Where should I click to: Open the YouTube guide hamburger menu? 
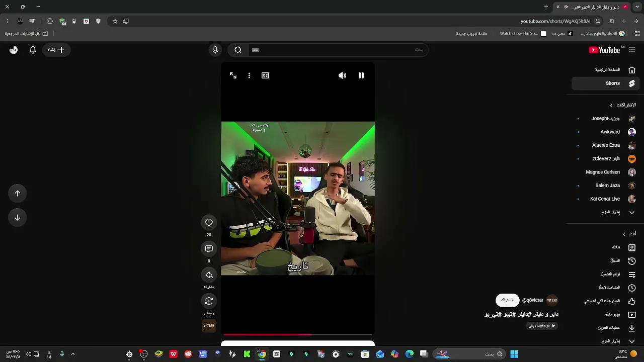(x=632, y=50)
